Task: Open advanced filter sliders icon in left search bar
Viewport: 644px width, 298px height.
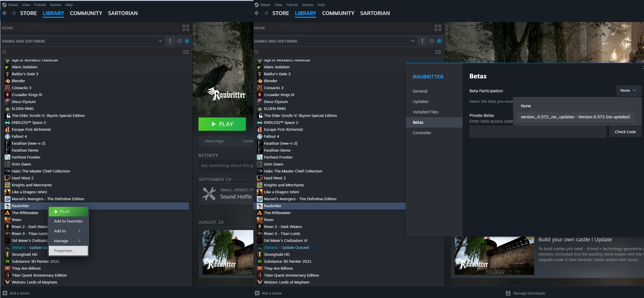Action: pyautogui.click(x=186, y=52)
